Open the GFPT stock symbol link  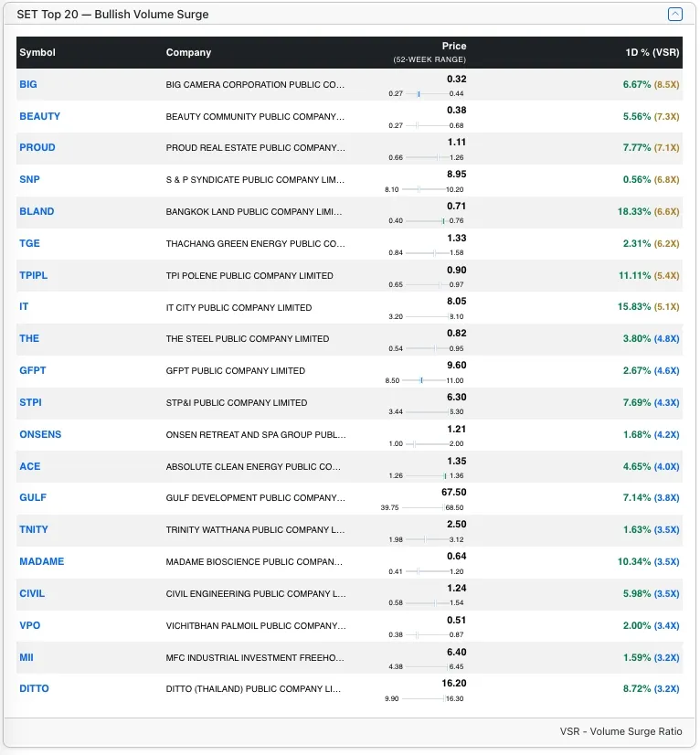tap(32, 370)
